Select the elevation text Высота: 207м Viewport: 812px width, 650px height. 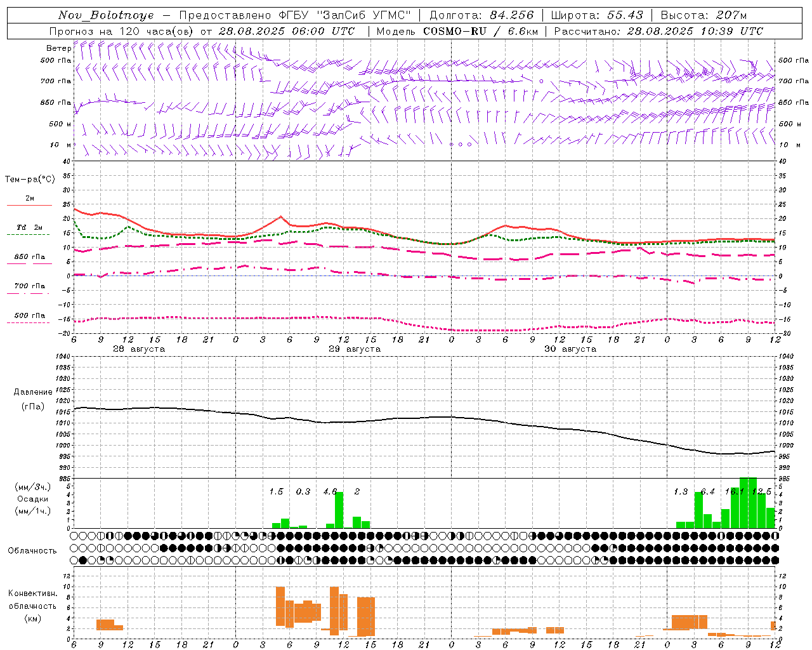[x=704, y=15]
